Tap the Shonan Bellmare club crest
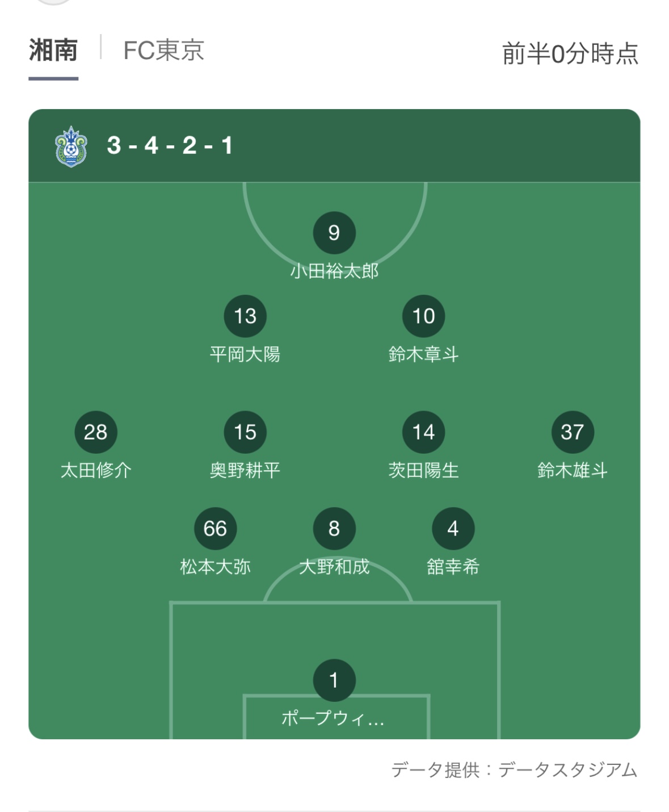669x812 pixels. [71, 147]
